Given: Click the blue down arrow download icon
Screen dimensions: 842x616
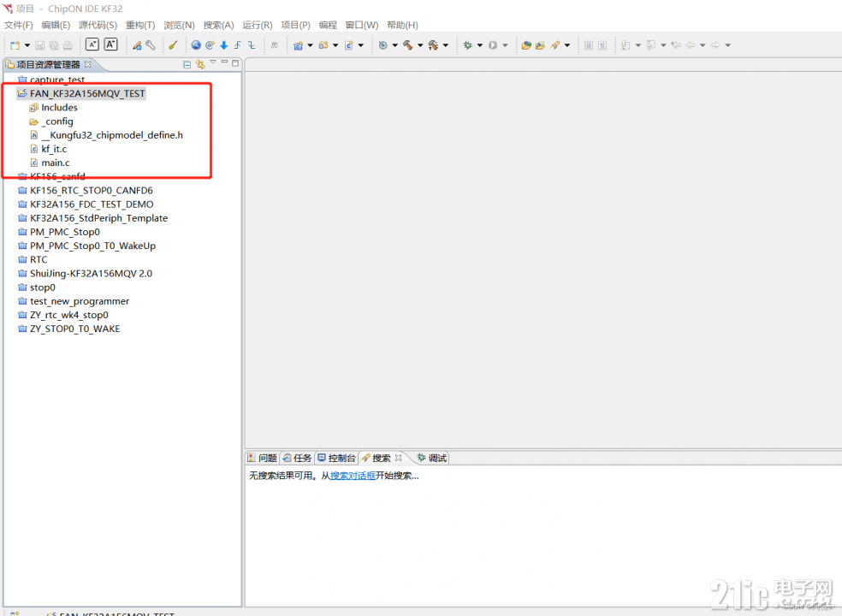Looking at the screenshot, I should pos(224,45).
